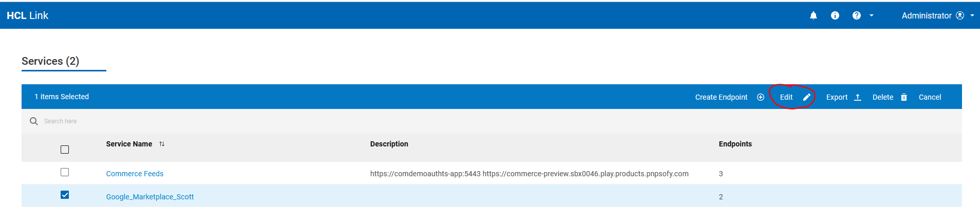The width and height of the screenshot is (980, 223).
Task: Click the Export upload arrow icon
Action: pyautogui.click(x=858, y=97)
